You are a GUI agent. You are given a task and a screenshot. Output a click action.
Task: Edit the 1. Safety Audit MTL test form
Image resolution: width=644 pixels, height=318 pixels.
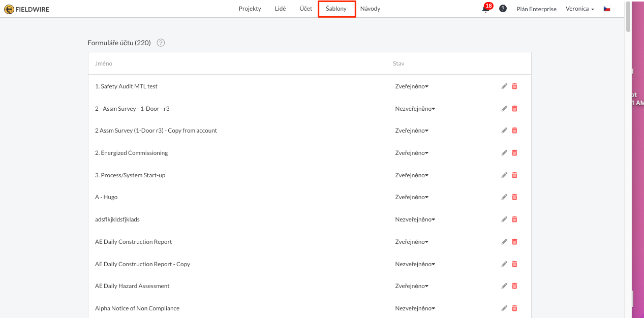pyautogui.click(x=504, y=86)
